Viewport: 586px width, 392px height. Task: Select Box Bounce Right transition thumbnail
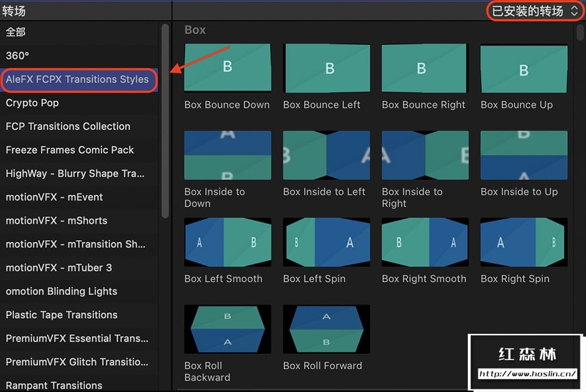click(425, 68)
